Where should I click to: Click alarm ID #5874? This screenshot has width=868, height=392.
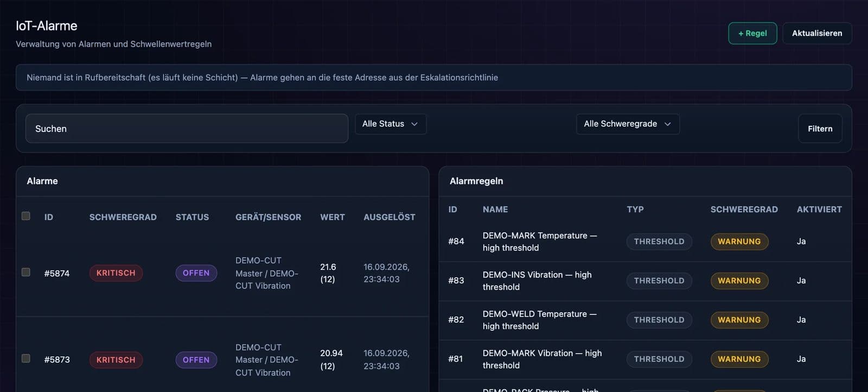[x=57, y=273]
